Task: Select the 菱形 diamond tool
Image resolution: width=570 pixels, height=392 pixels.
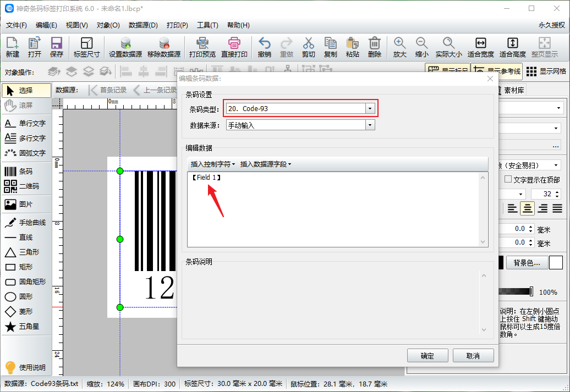Action: pyautogui.click(x=26, y=311)
